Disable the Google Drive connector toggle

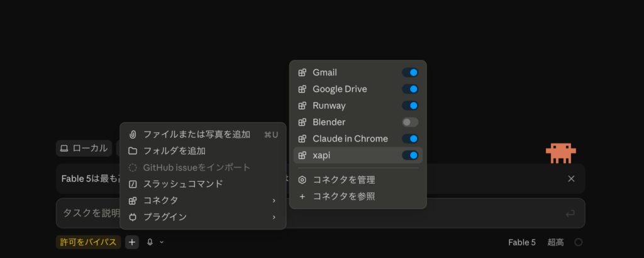[x=410, y=89]
